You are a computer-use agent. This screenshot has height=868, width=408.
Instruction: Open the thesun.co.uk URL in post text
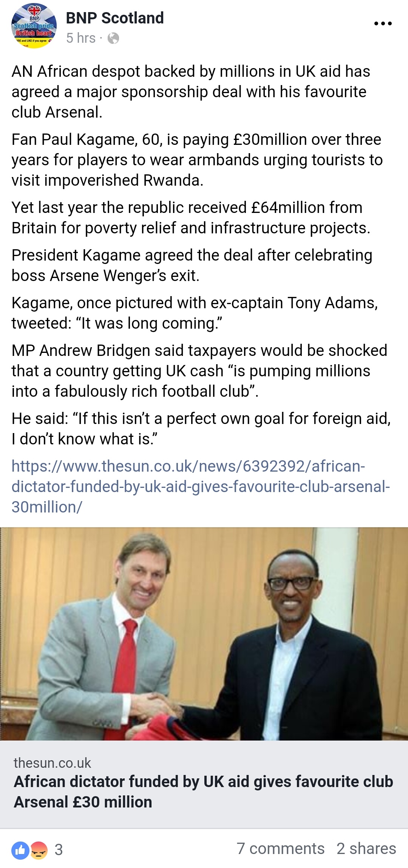[201, 486]
